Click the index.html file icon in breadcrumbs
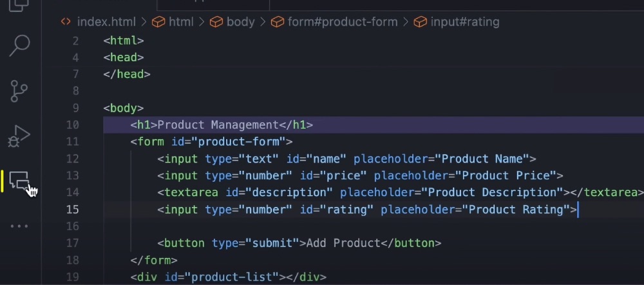This screenshot has width=644, height=285. (66, 22)
